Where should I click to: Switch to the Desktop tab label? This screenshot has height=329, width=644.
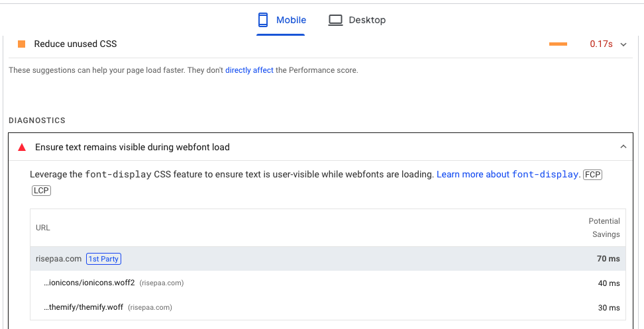pyautogui.click(x=367, y=20)
